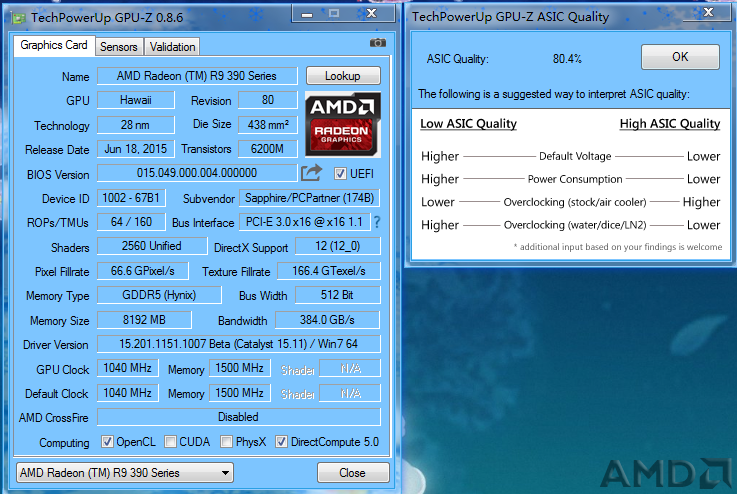Click the disabled maximize button of GPU-Z
737x494 pixels.
click(334, 14)
